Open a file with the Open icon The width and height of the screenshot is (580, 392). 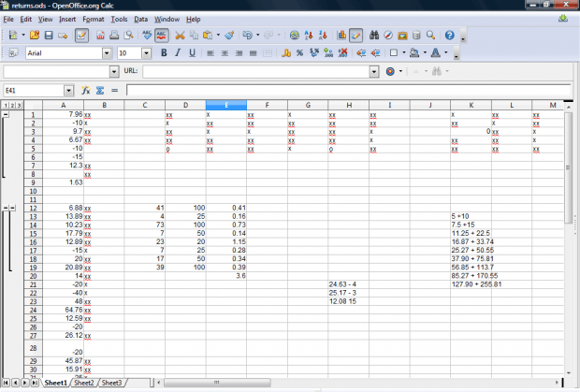pos(35,36)
